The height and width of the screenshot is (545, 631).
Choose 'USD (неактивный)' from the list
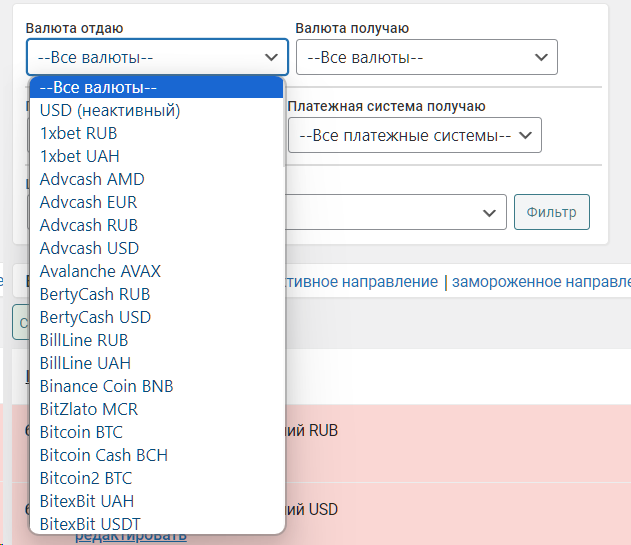click(x=110, y=110)
